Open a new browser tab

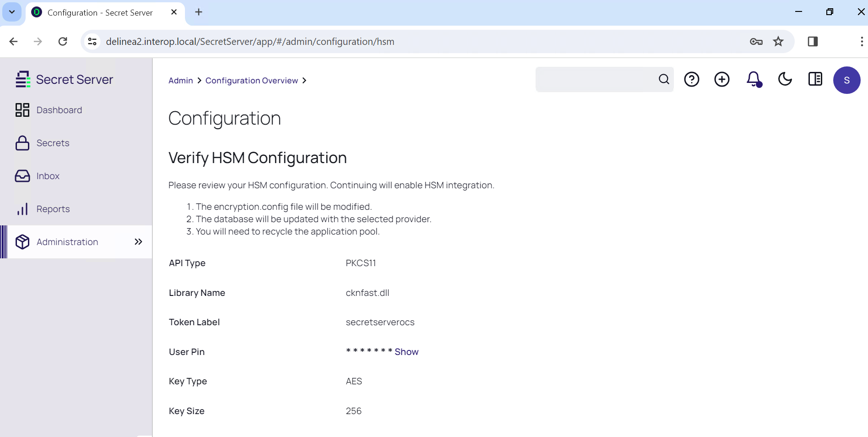(x=199, y=12)
